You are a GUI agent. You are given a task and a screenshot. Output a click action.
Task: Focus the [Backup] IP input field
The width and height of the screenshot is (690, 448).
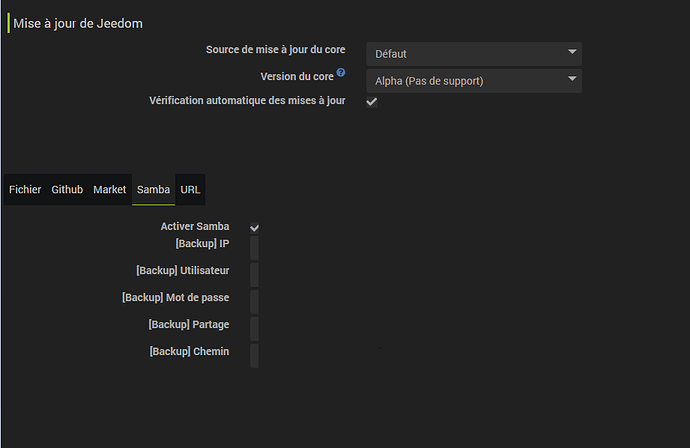254,248
